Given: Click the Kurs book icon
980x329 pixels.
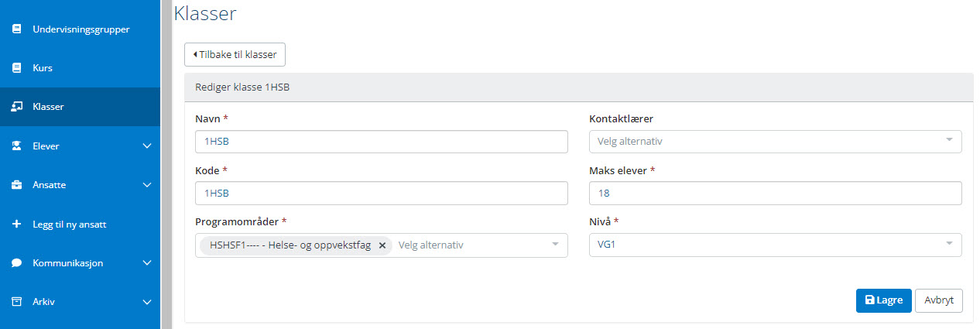Looking at the screenshot, I should (16, 68).
